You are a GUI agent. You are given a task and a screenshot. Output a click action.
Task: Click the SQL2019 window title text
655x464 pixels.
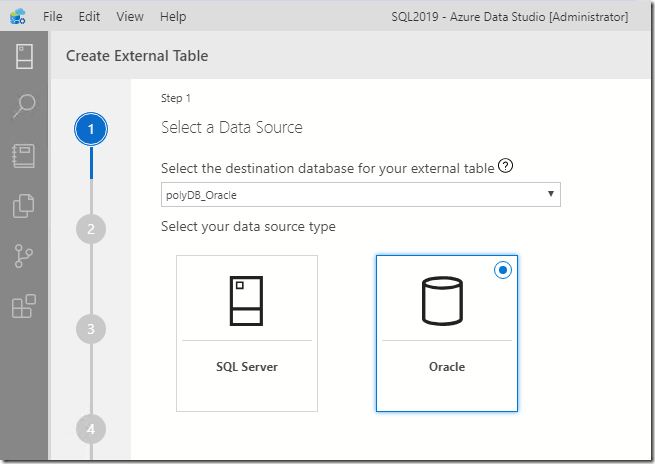tap(510, 17)
